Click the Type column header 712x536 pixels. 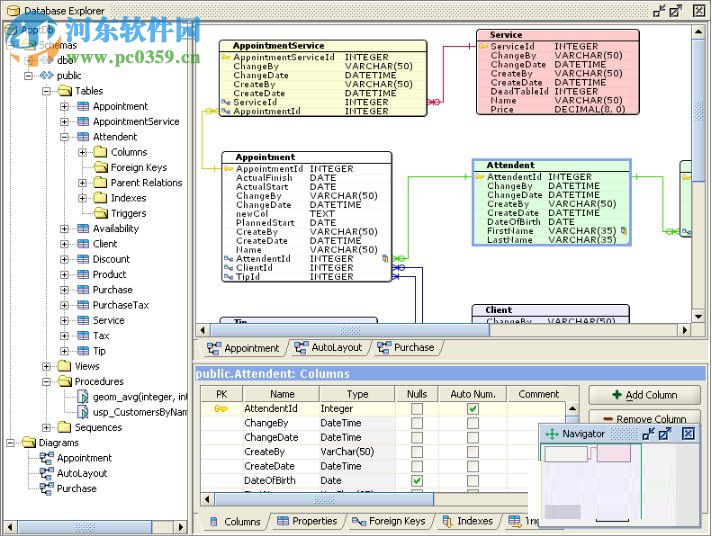point(357,394)
